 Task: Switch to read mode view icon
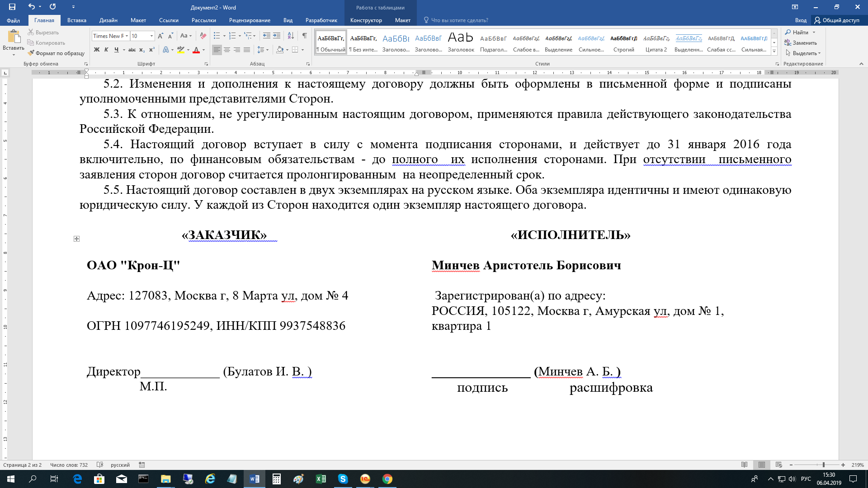pos(745,465)
